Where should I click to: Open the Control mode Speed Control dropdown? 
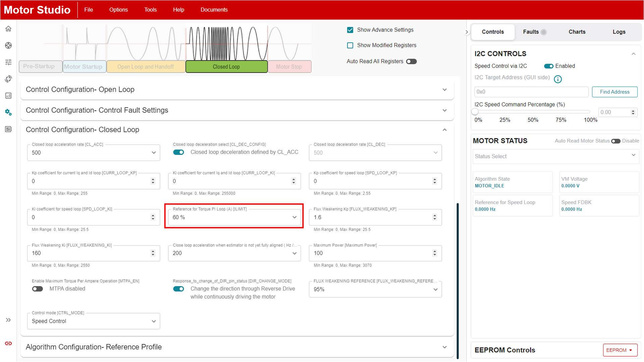point(93,321)
